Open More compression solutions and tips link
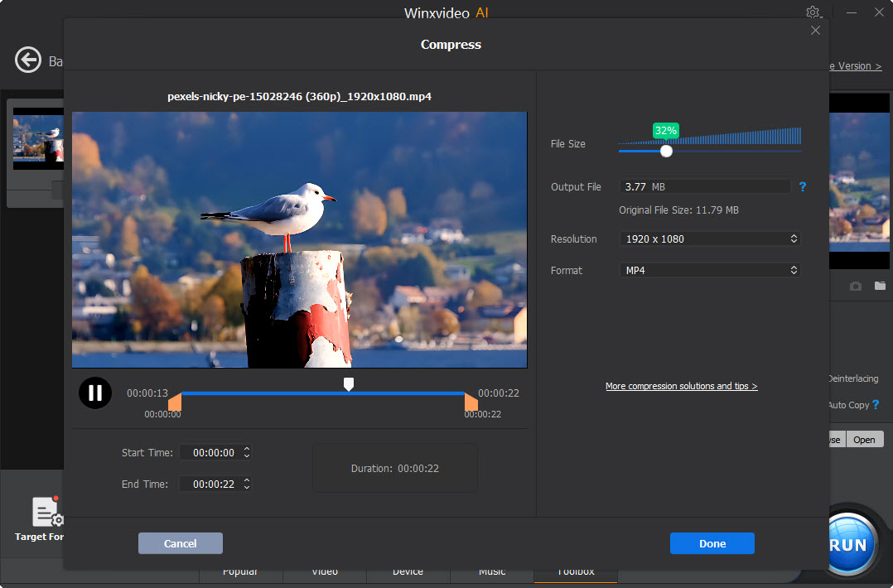The width and height of the screenshot is (893, 588). pos(681,386)
